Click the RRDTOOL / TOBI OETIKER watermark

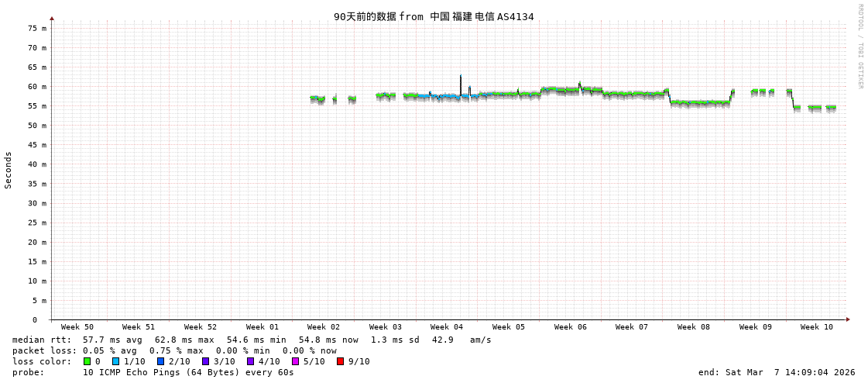coord(859,47)
